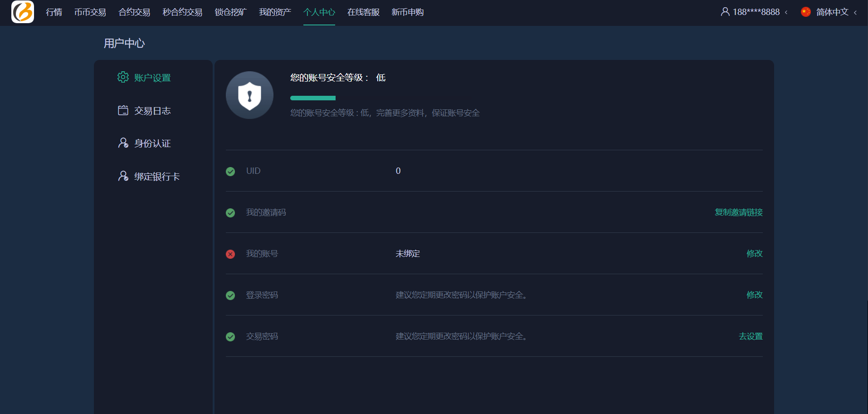868x414 pixels.
Task: Click the red cross status beside 我的账号
Action: tap(230, 254)
